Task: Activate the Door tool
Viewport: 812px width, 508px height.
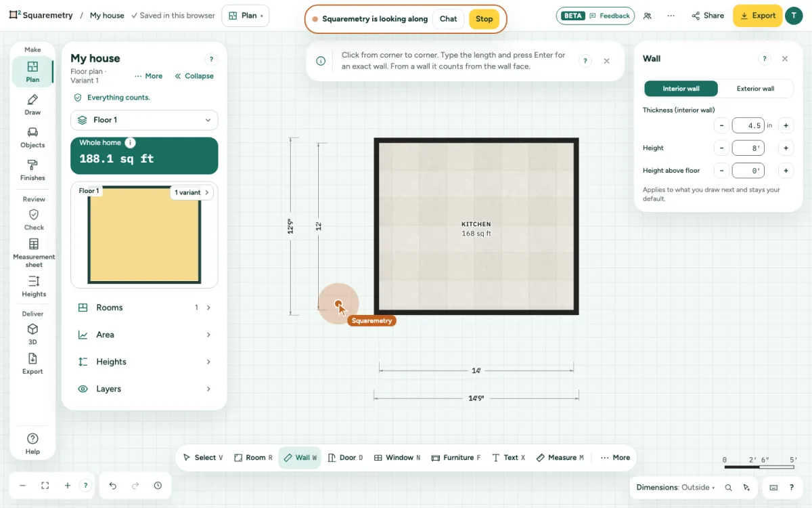Action: tap(345, 458)
